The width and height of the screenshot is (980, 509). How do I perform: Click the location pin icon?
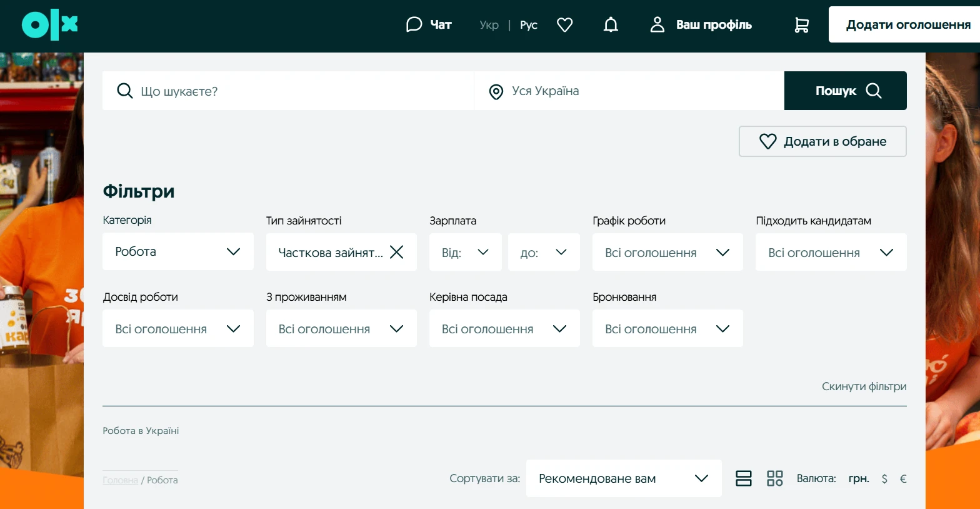pos(496,92)
